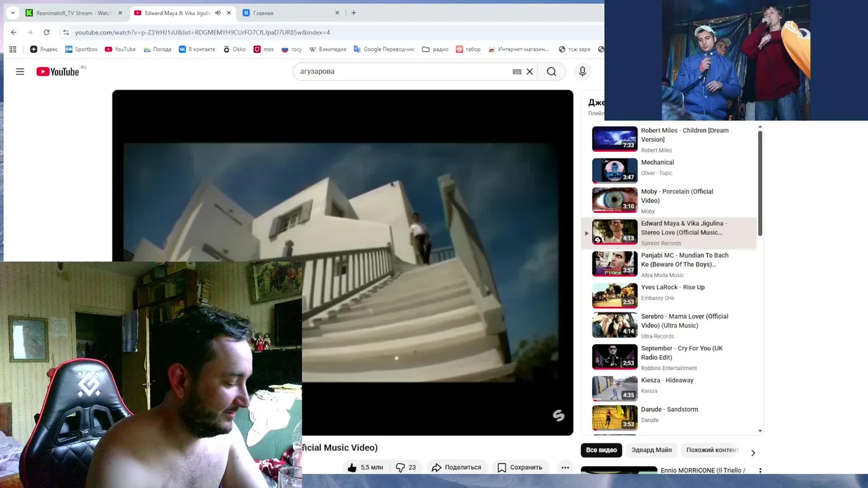Select the Все видео filter chip
Screen dimensions: 868x488
pyautogui.click(x=601, y=450)
